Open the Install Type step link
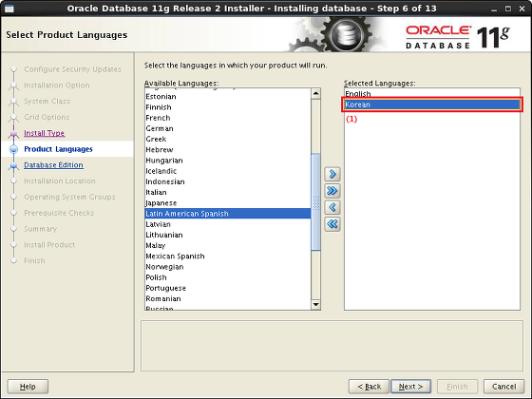The height and width of the screenshot is (399, 532). [44, 133]
